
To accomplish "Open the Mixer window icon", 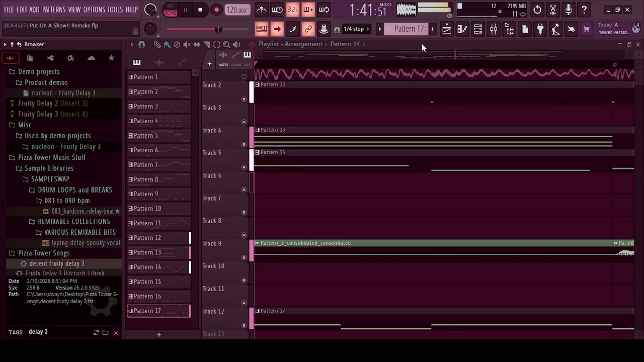I will click(x=494, y=29).
